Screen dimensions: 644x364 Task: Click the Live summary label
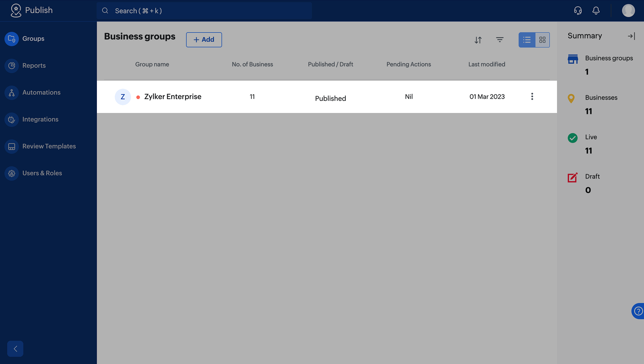pyautogui.click(x=591, y=137)
